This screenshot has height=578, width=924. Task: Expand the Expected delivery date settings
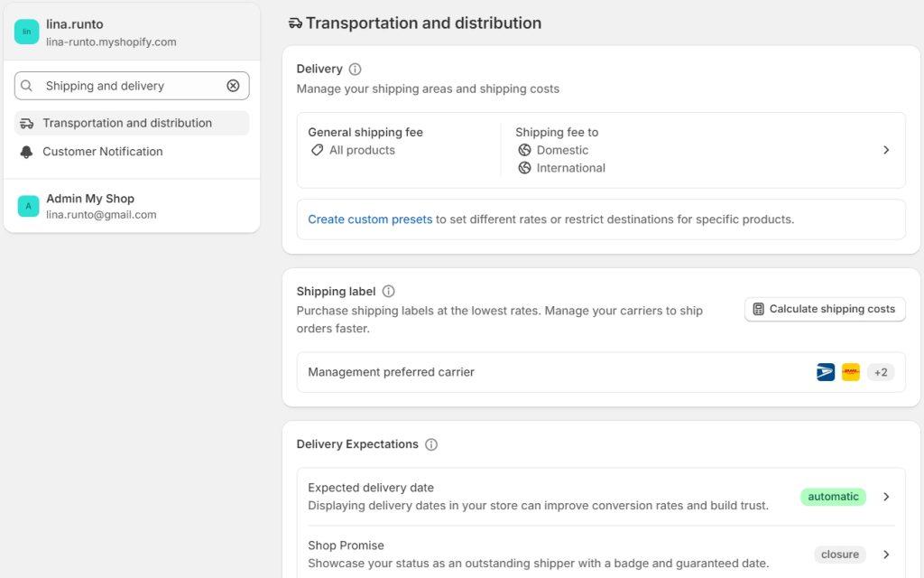coord(886,496)
